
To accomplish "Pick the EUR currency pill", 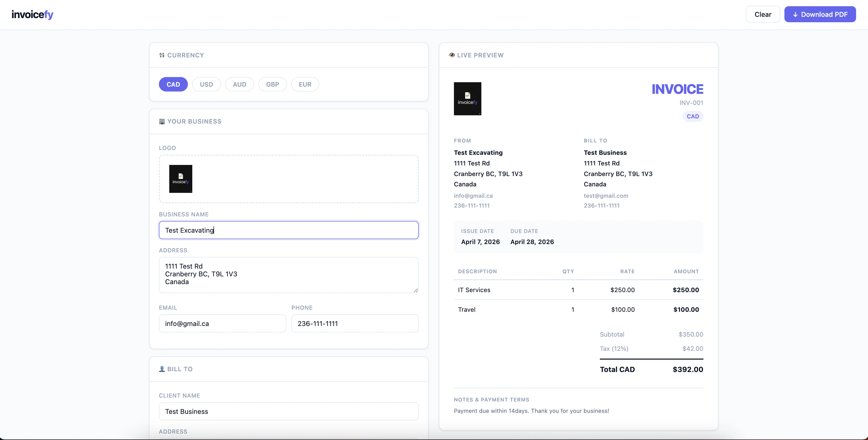I will (305, 85).
